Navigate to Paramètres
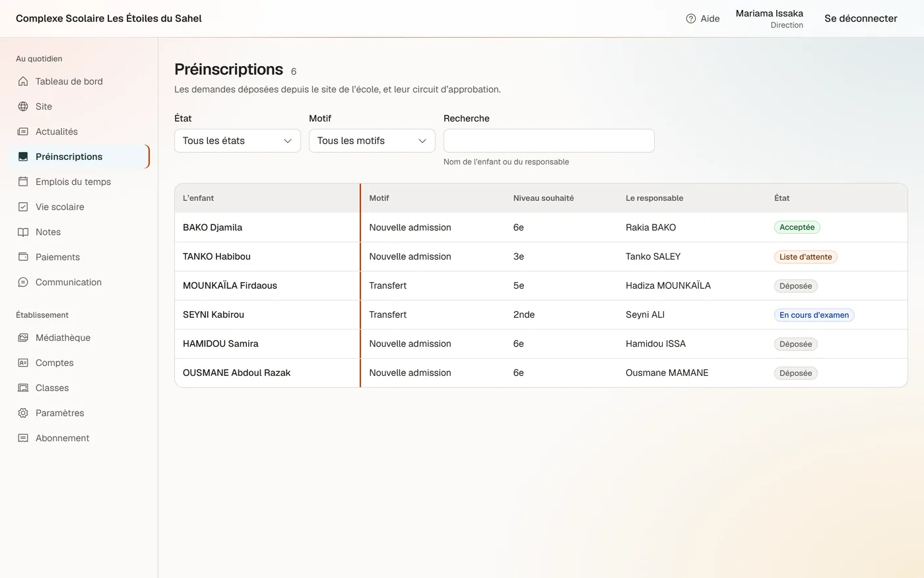Screen dimensions: 924x578 point(79,413)
